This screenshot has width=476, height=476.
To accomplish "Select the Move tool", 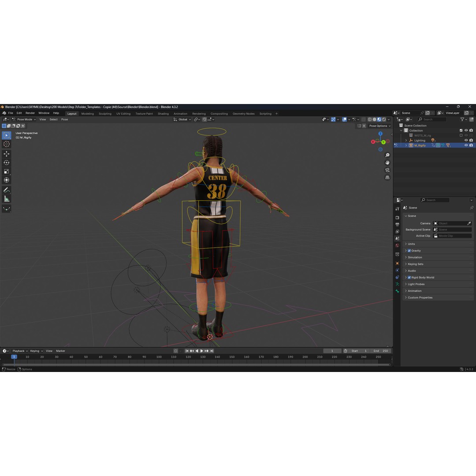I will pos(6,154).
